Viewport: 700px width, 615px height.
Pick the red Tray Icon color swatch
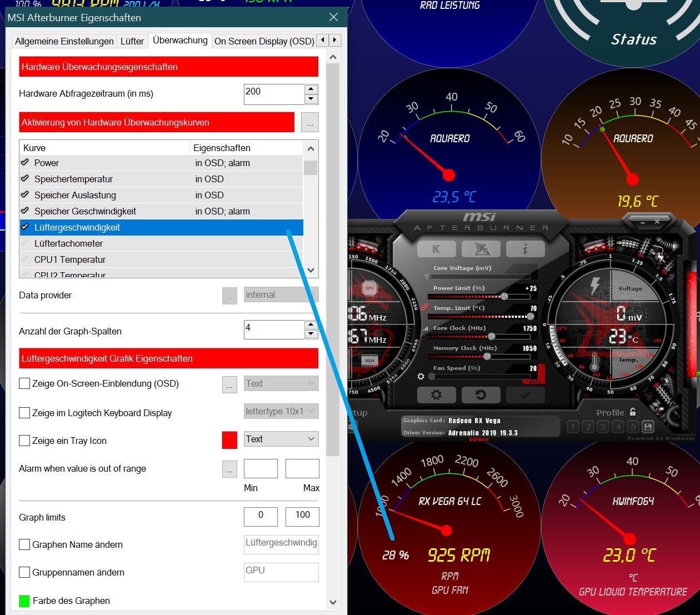pyautogui.click(x=229, y=440)
